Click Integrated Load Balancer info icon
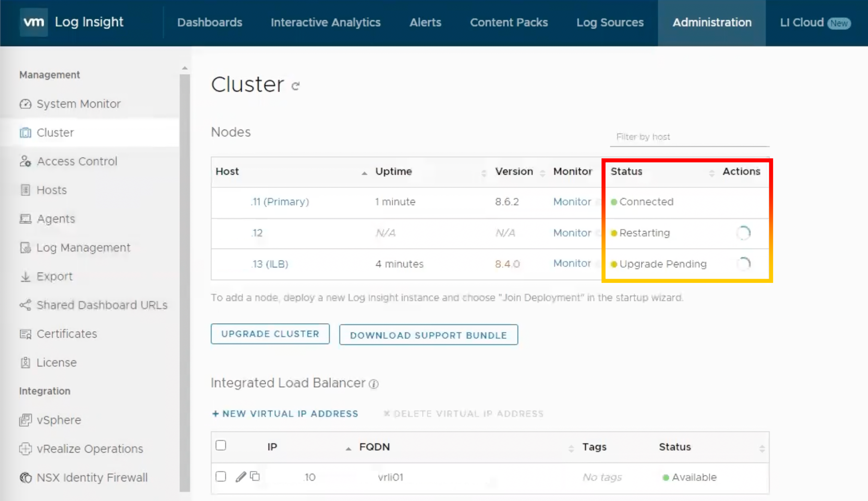This screenshot has height=501, width=868. (374, 384)
